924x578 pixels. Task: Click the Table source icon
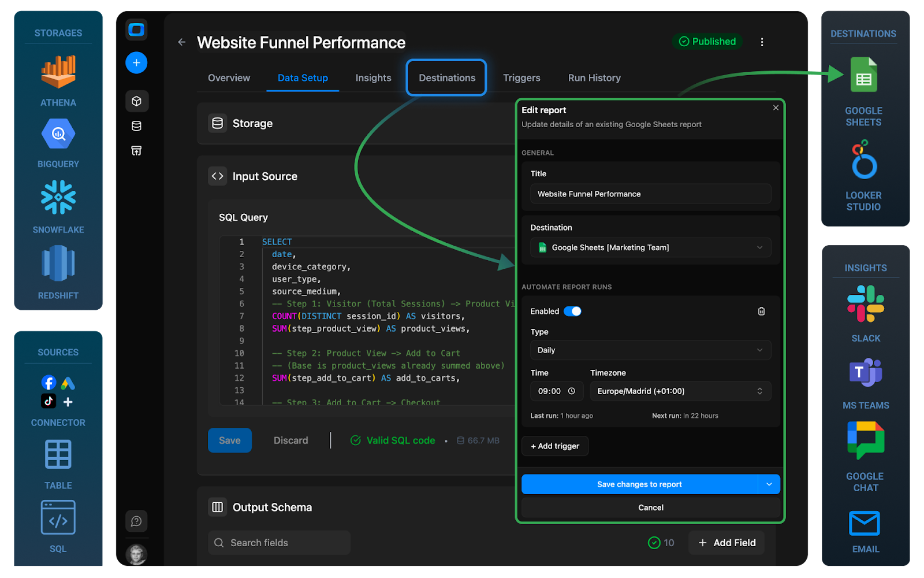(58, 454)
